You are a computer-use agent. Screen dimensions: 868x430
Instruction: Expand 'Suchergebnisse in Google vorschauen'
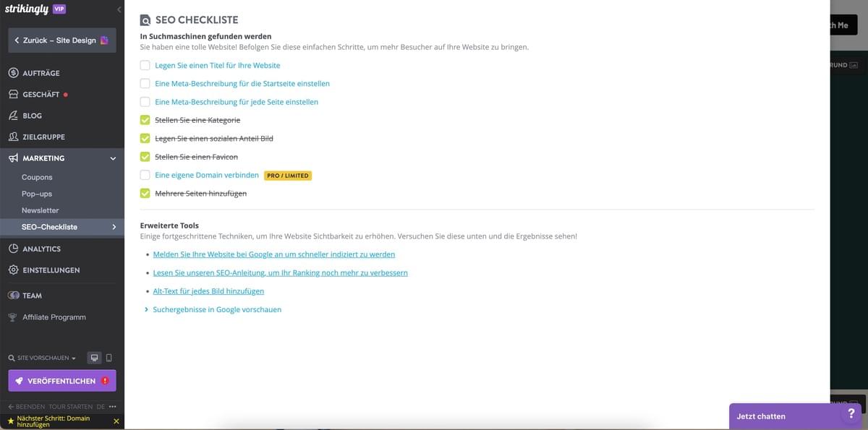216,309
